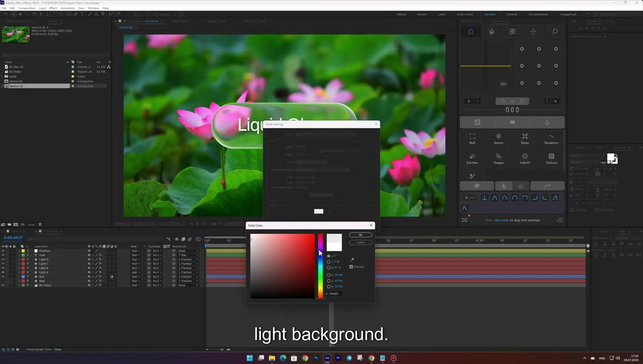643x364 pixels.
Task: Open track matte dropdown for Map layer
Action: pyautogui.click(x=157, y=281)
